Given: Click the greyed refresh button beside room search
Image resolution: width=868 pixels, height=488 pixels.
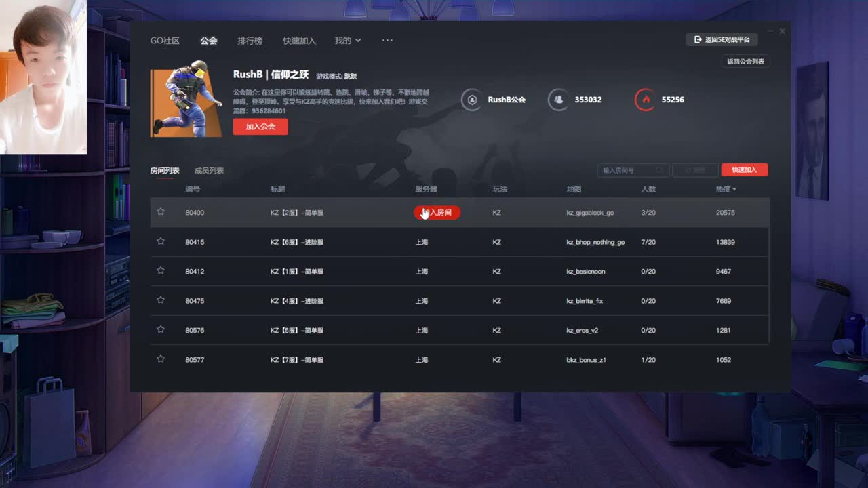Looking at the screenshot, I should (695, 170).
